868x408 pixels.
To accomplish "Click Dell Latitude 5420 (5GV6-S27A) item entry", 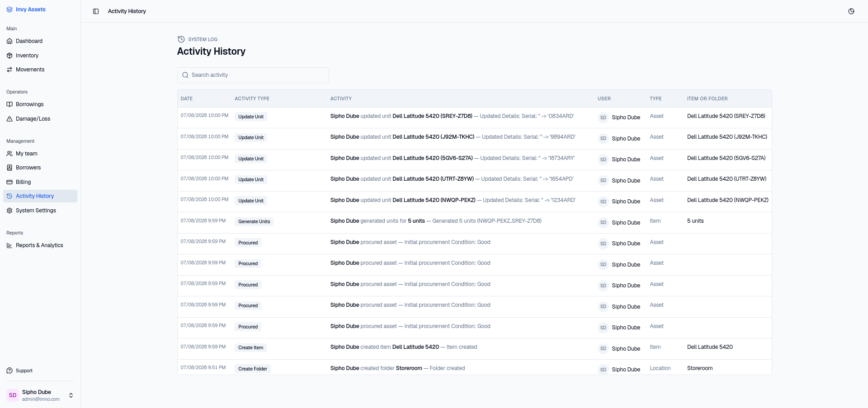I will point(726,158).
